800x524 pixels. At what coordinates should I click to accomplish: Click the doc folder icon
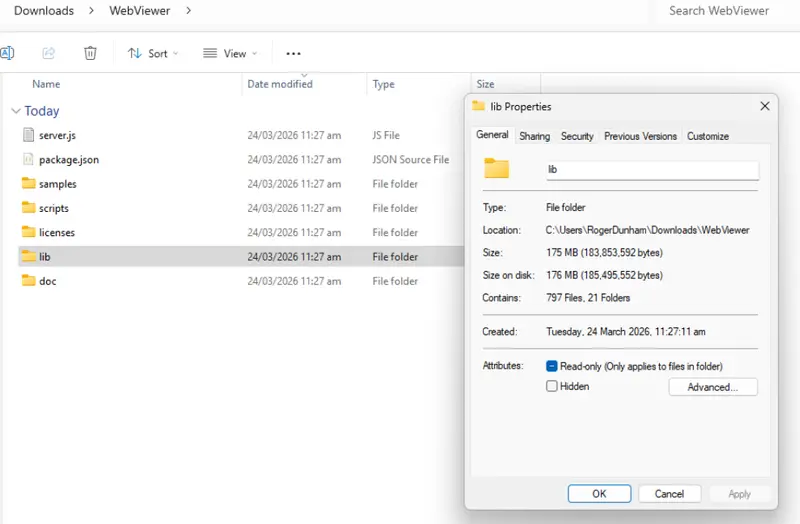pos(29,281)
